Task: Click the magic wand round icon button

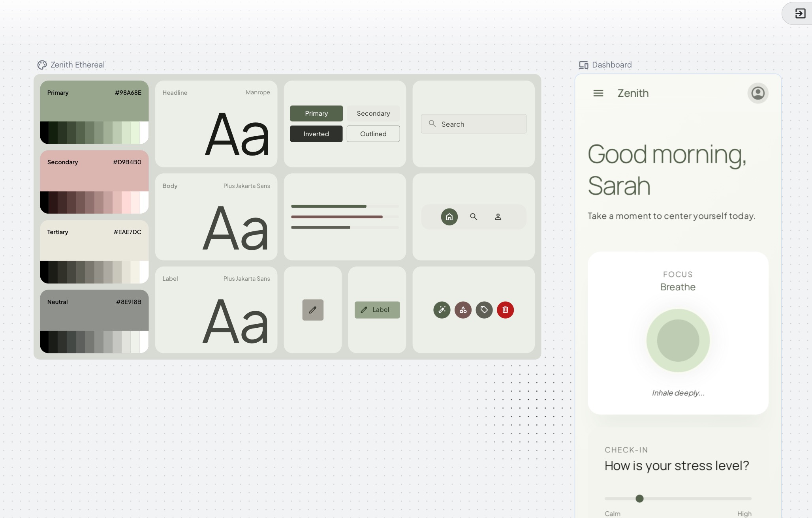Action: 442,310
